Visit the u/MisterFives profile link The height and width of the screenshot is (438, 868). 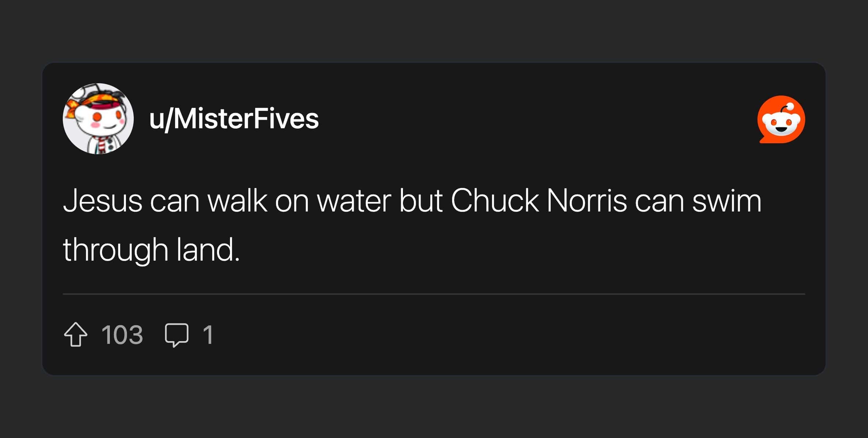point(234,119)
